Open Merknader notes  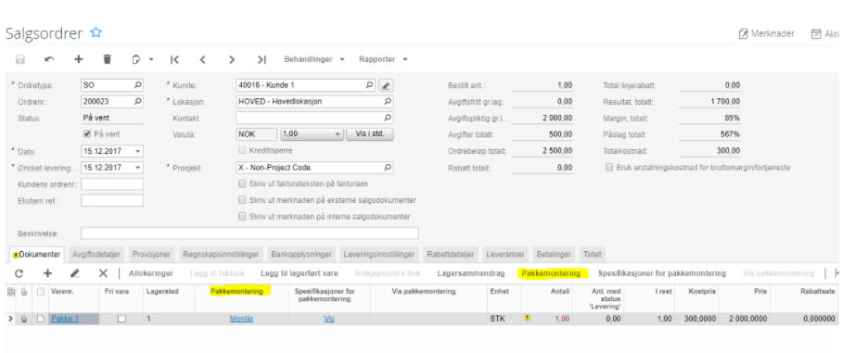coord(766,33)
